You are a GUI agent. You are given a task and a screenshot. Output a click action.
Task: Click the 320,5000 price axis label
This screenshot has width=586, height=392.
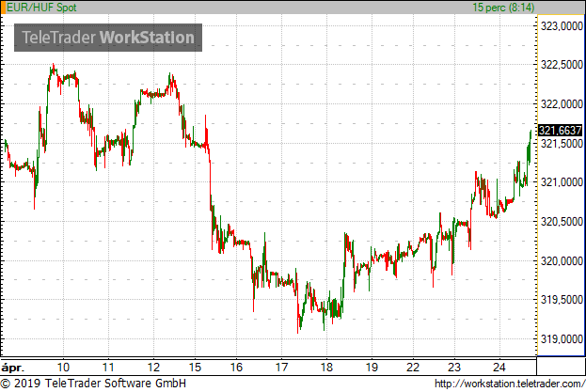pyautogui.click(x=562, y=222)
